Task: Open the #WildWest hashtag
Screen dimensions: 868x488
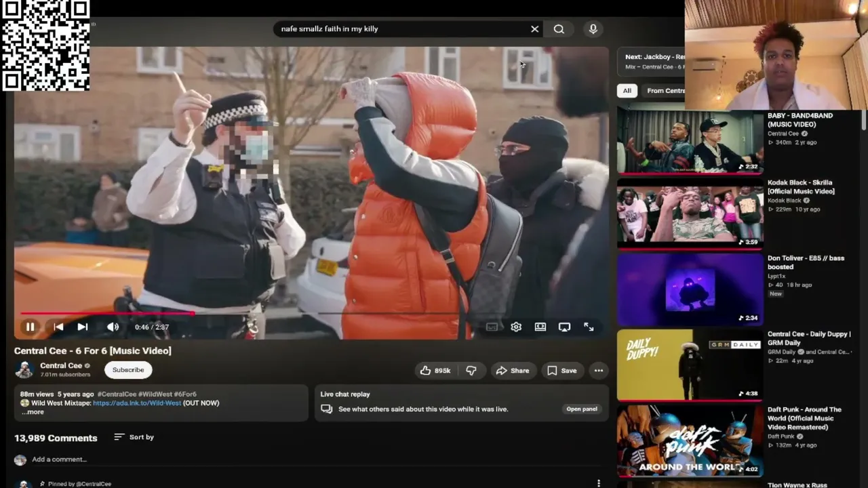Action: (x=155, y=394)
